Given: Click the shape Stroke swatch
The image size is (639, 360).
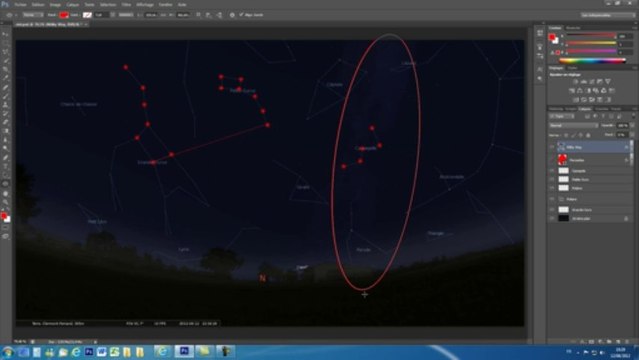Looking at the screenshot, I should (x=87, y=15).
